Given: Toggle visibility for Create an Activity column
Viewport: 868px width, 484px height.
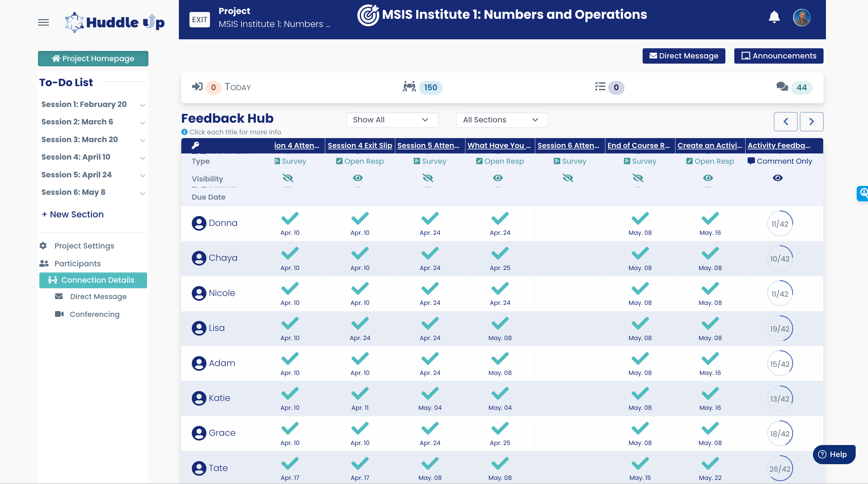Looking at the screenshot, I should (708, 178).
